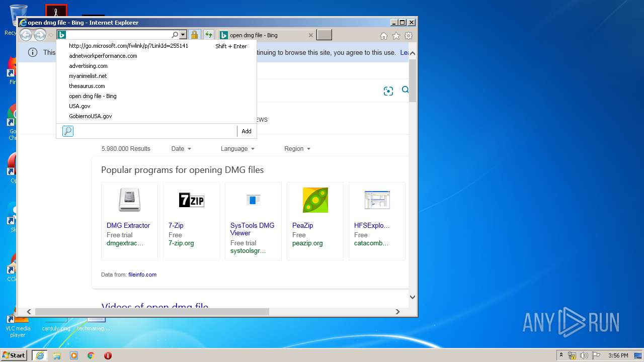Select adnetworkperformance.com suggestion
This screenshot has width=644, height=362.
click(x=156, y=56)
